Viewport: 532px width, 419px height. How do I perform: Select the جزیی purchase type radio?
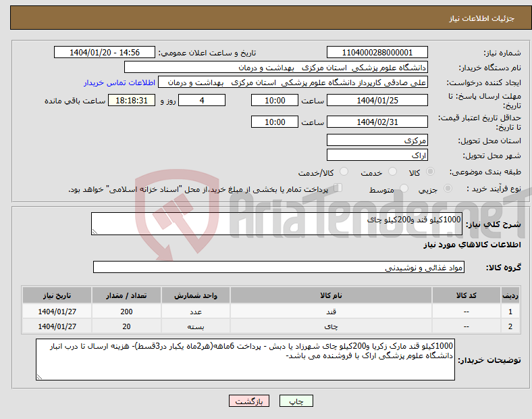pos(448,188)
